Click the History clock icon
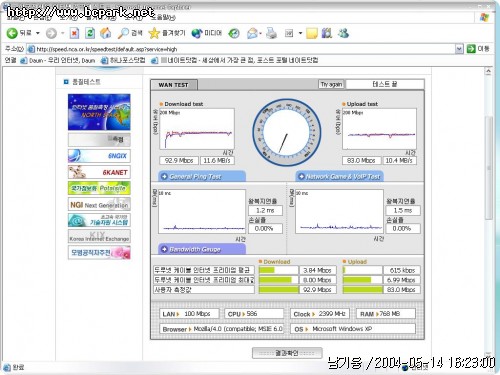Screen dimensions: 500x375 pyautogui.click(x=234, y=33)
